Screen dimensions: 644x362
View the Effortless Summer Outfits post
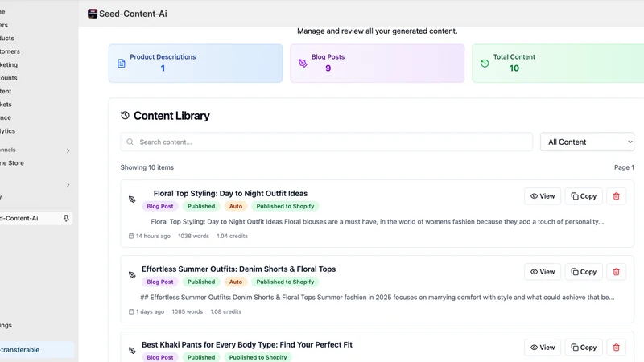(543, 272)
